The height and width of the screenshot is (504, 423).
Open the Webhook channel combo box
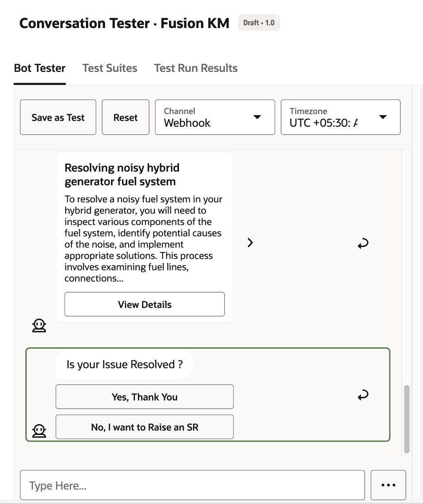pos(215,117)
